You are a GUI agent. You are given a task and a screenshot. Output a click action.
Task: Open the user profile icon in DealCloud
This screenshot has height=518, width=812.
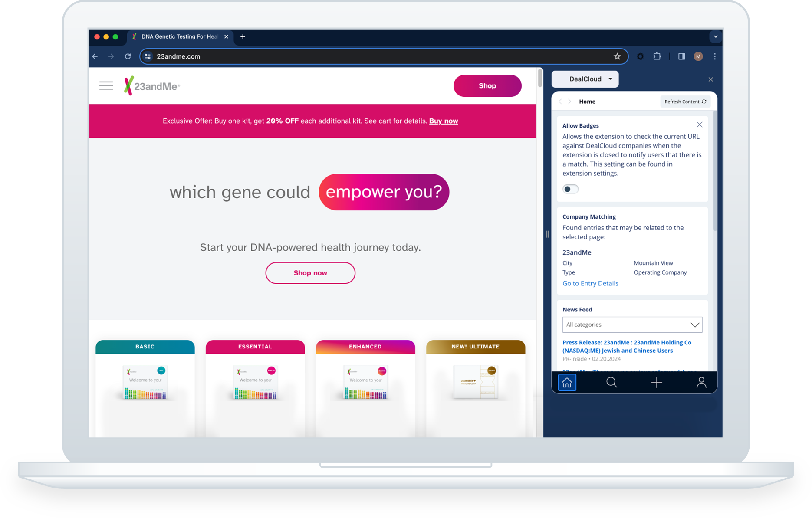tap(701, 382)
